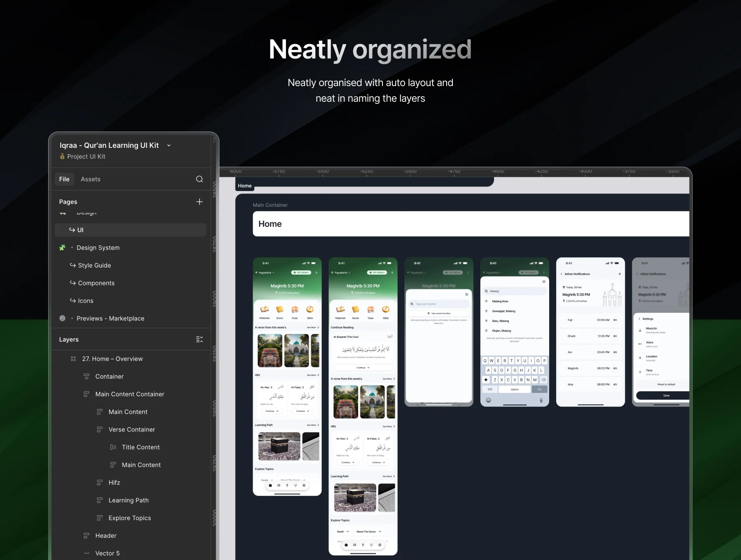The width and height of the screenshot is (741, 560).
Task: Open the Style Guide page
Action: pos(94,265)
